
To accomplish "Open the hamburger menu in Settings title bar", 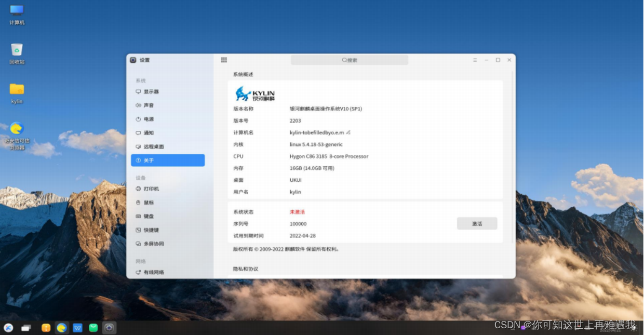I will click(x=475, y=60).
